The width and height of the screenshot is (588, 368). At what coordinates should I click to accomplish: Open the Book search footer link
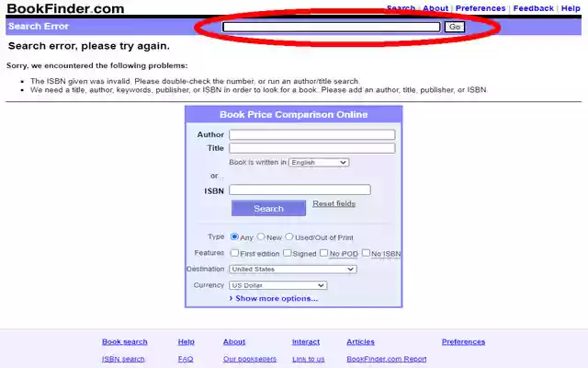[125, 341]
